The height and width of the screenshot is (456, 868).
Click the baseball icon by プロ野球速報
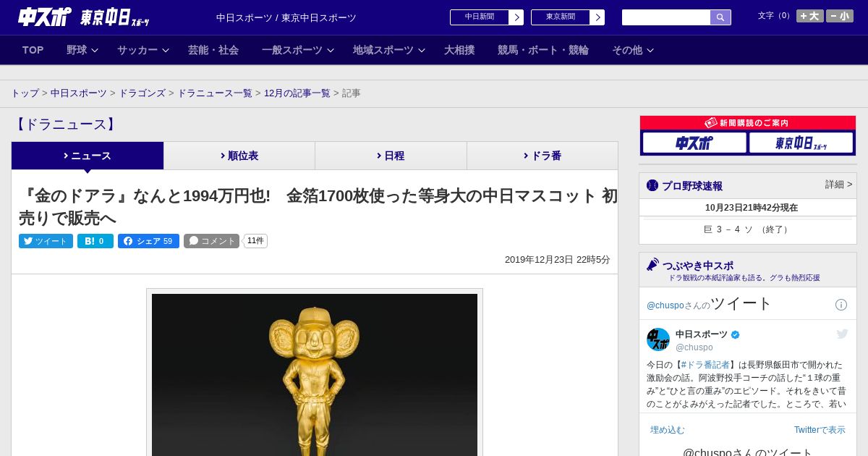click(x=652, y=185)
